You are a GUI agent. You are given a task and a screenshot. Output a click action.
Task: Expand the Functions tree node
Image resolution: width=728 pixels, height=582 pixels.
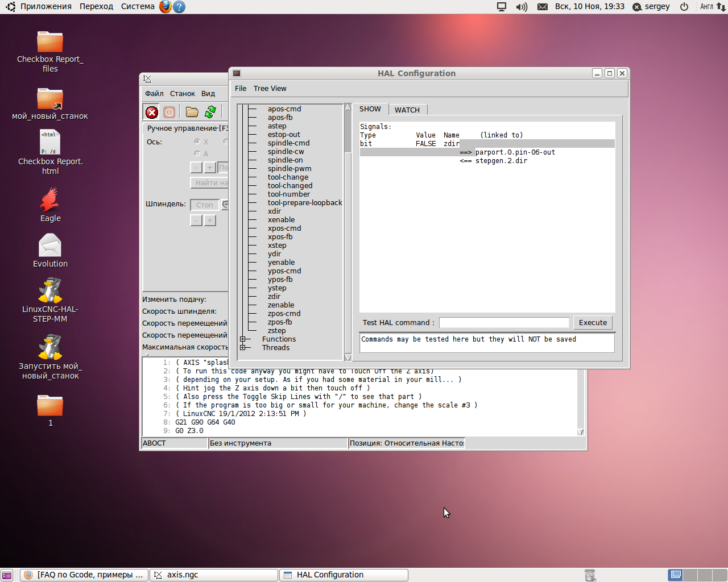(x=243, y=339)
